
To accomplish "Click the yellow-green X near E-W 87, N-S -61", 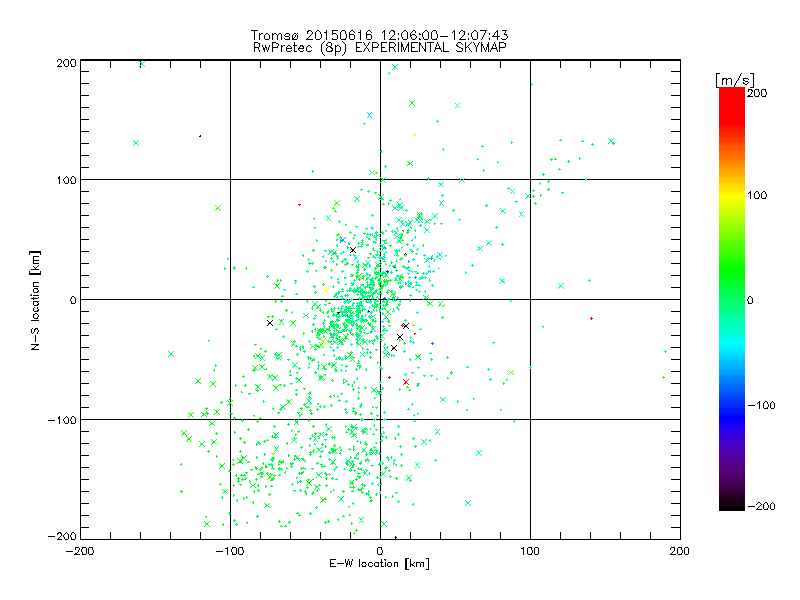I will (511, 373).
